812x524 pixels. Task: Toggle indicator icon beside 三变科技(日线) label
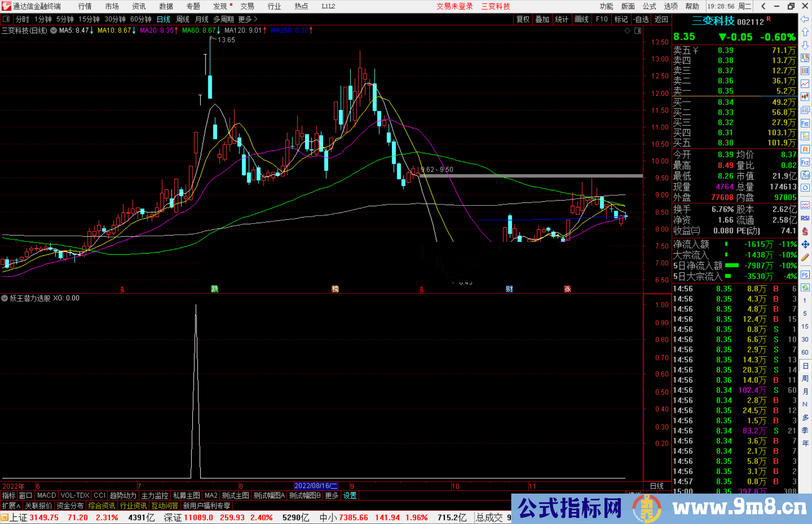coord(54,30)
